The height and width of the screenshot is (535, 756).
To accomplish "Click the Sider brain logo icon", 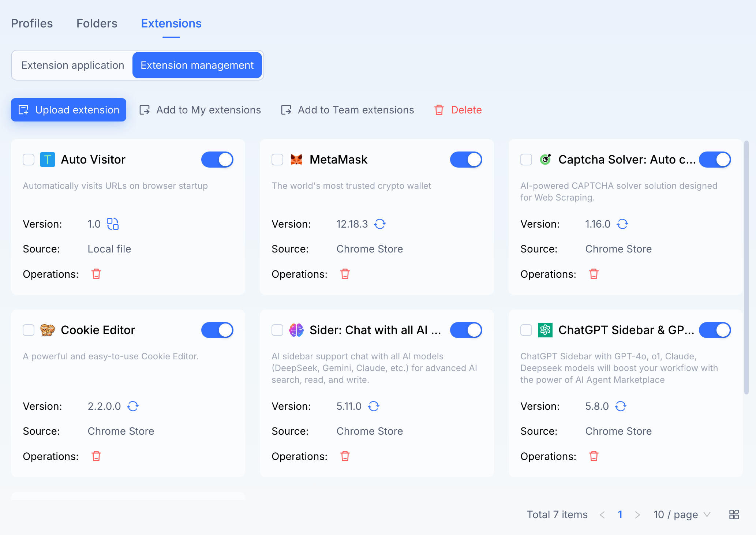I will [296, 330].
